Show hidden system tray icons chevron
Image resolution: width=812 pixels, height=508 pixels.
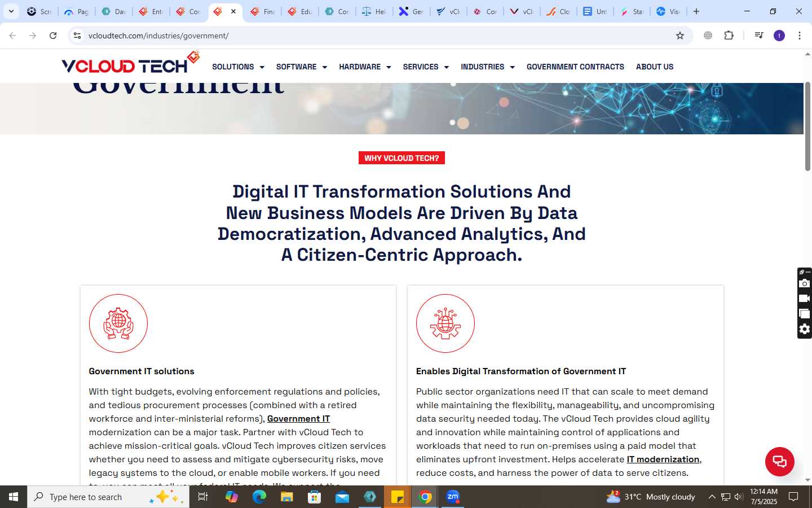point(712,497)
